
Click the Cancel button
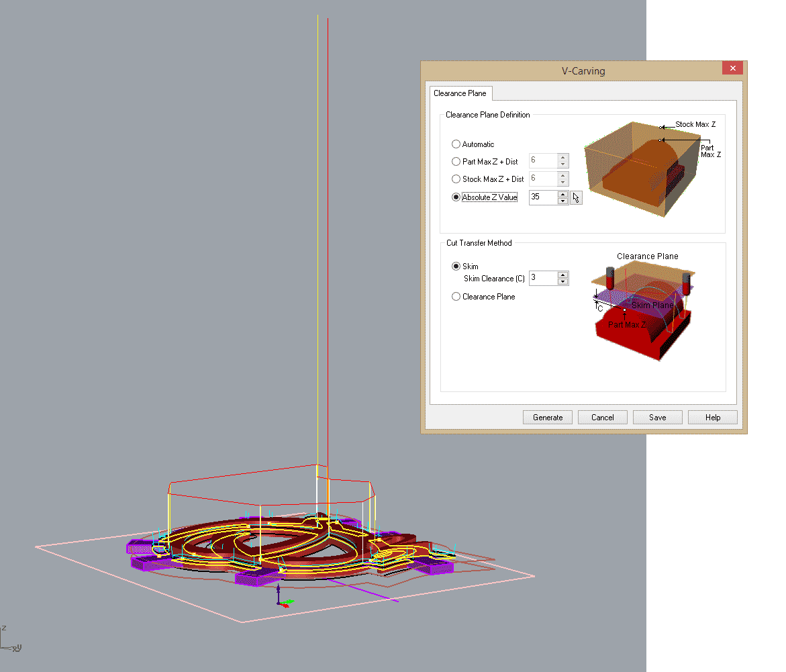[602, 418]
